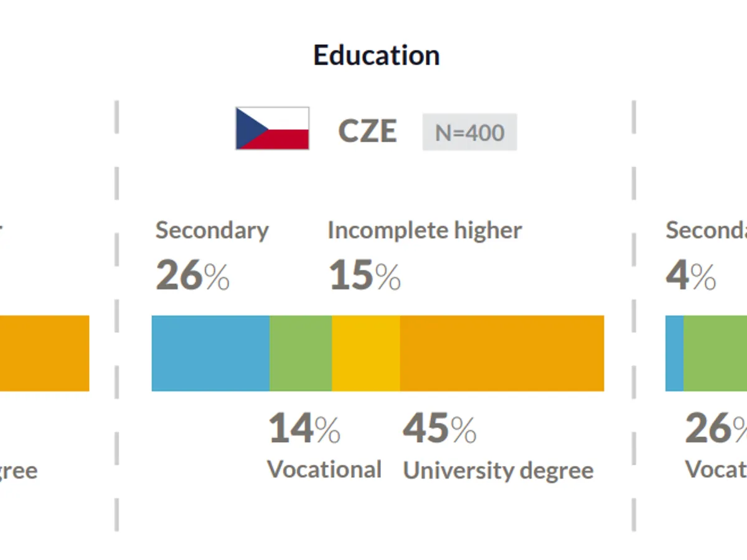The height and width of the screenshot is (560, 747).
Task: Click the yellow Incomplete higher bar segment
Action: click(366, 353)
